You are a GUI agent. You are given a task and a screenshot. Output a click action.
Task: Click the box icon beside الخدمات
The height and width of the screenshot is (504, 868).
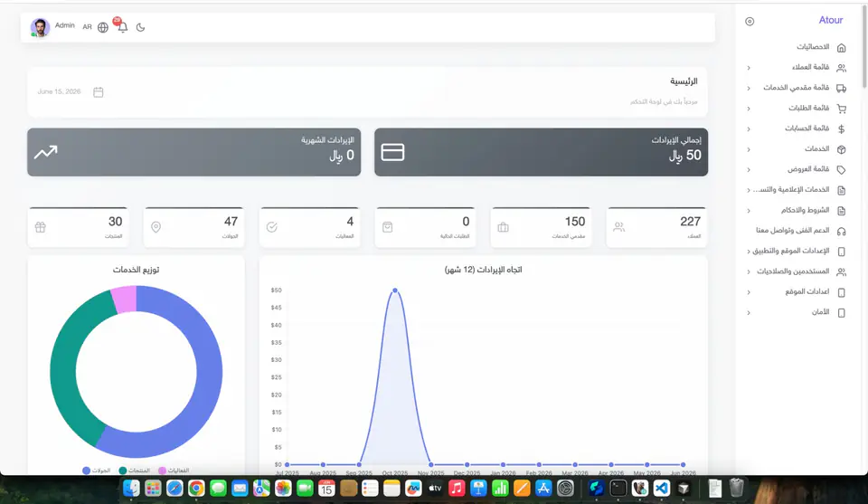pos(841,149)
